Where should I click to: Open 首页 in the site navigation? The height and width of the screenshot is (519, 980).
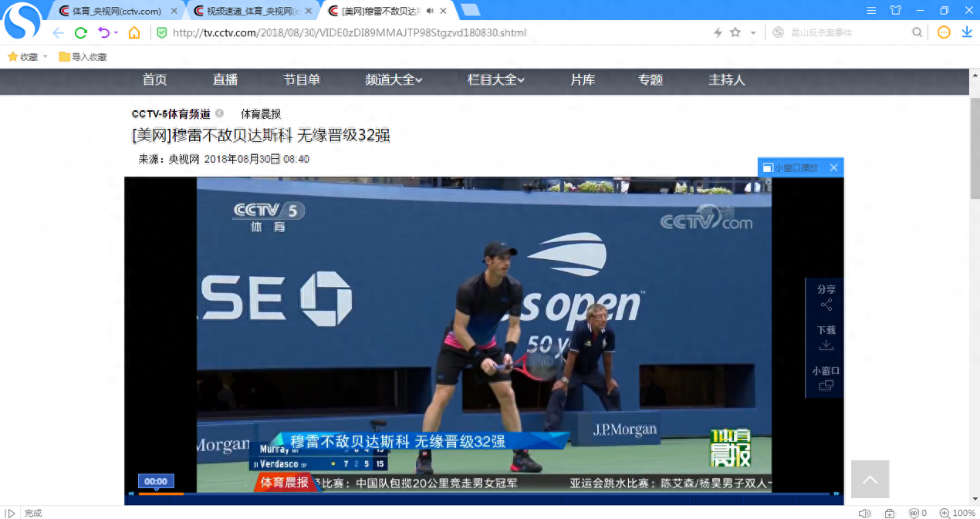click(x=154, y=79)
